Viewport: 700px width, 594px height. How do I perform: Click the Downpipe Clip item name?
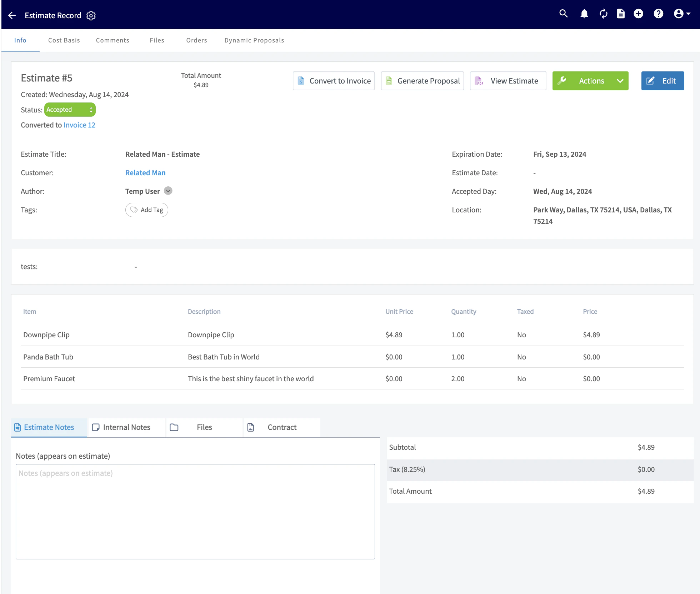pos(46,335)
